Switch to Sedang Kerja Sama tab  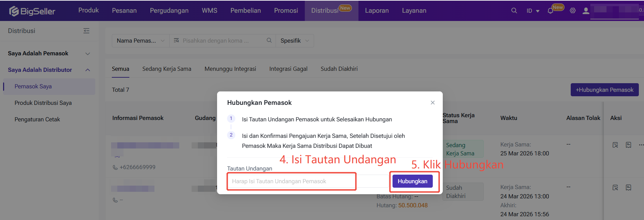(167, 69)
